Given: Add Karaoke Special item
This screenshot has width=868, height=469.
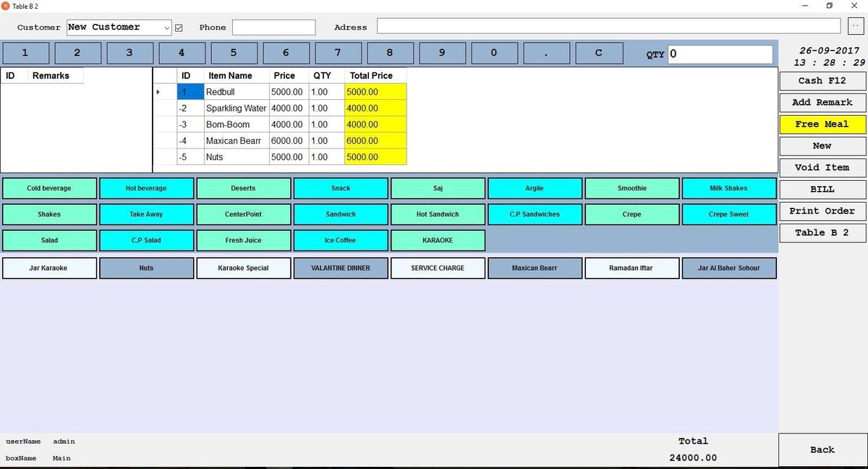Looking at the screenshot, I should coord(243,268).
